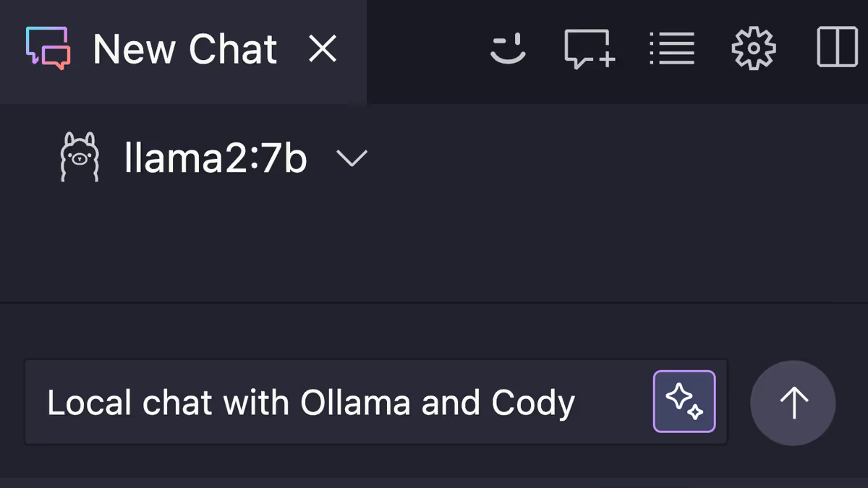Start a new chat with the chat-plus icon
The width and height of the screenshot is (868, 488).
pos(590,48)
